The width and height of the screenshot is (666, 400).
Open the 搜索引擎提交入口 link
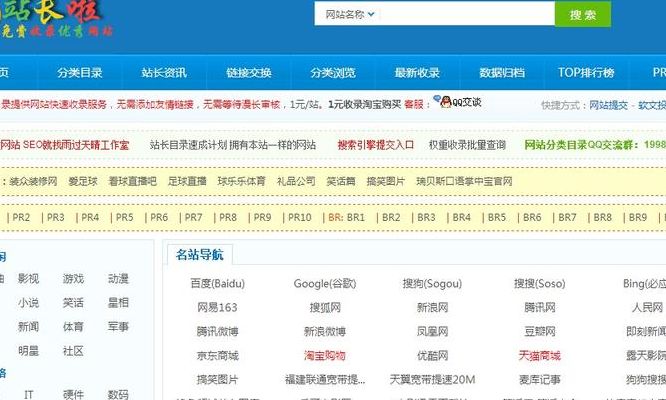[375, 145]
